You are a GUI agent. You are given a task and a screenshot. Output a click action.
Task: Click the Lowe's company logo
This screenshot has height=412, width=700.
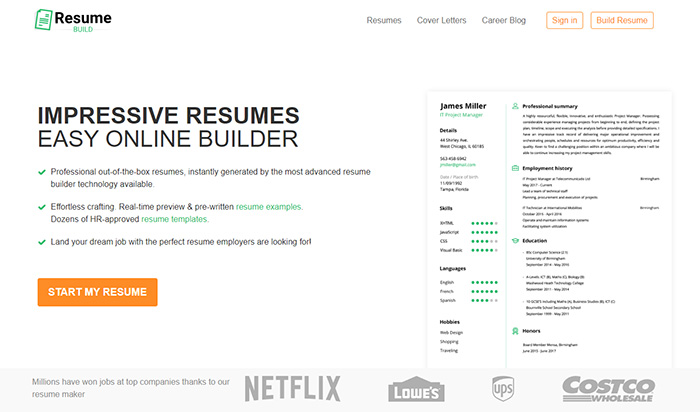coord(416,389)
